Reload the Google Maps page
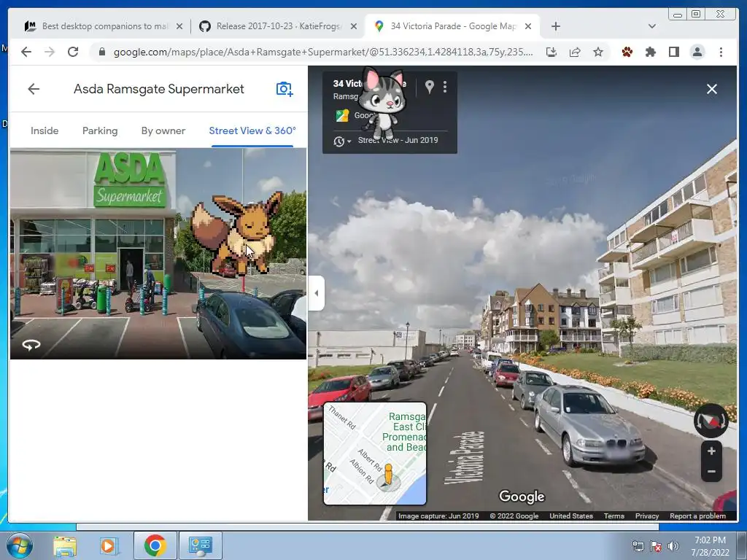Viewport: 747px width, 560px height. click(x=73, y=52)
